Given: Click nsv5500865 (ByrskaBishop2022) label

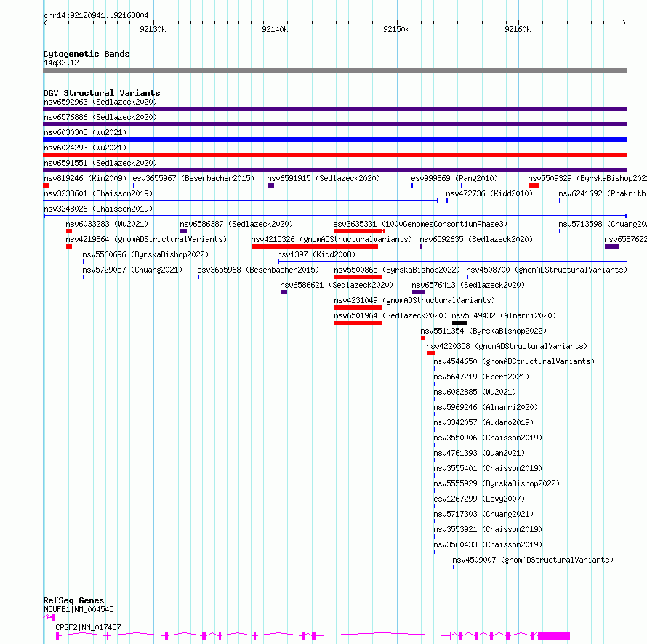Looking at the screenshot, I should (x=397, y=270).
